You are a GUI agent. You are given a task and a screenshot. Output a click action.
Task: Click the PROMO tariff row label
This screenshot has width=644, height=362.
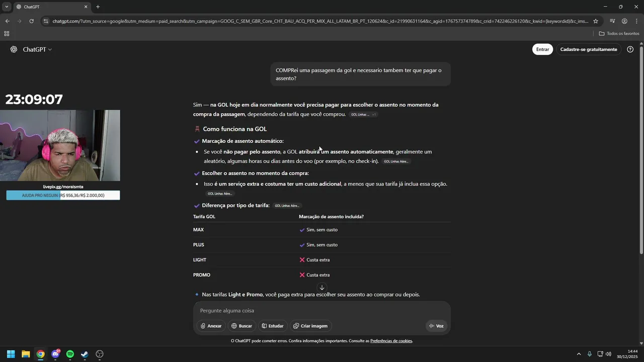point(202,275)
